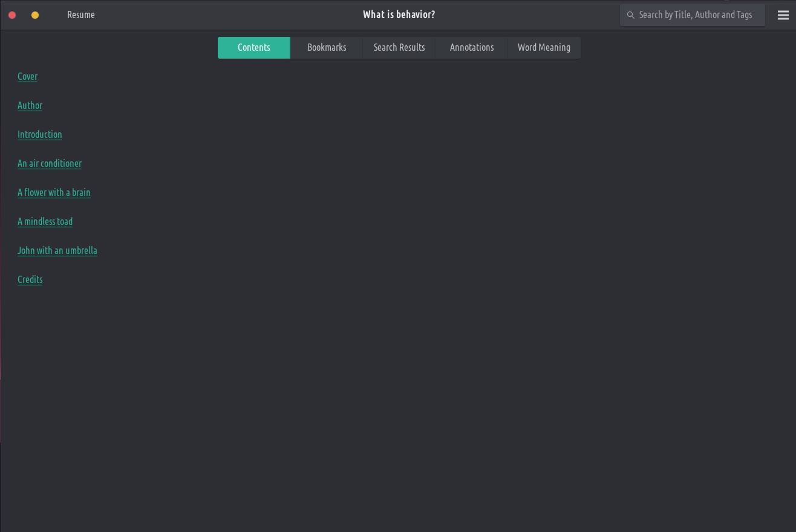Focus the Search by Title, Author and Tags field
The height and width of the screenshot is (532, 796).
(x=696, y=15)
